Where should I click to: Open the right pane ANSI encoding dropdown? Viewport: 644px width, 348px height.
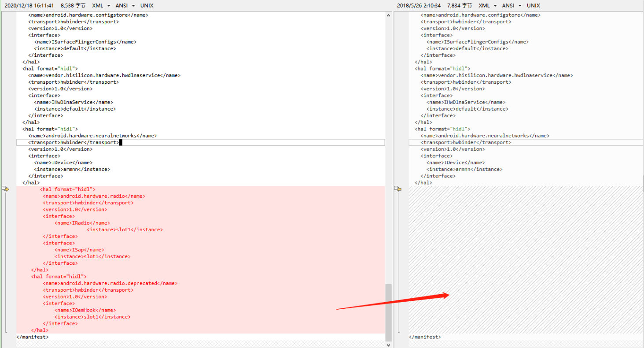pyautogui.click(x=512, y=5)
